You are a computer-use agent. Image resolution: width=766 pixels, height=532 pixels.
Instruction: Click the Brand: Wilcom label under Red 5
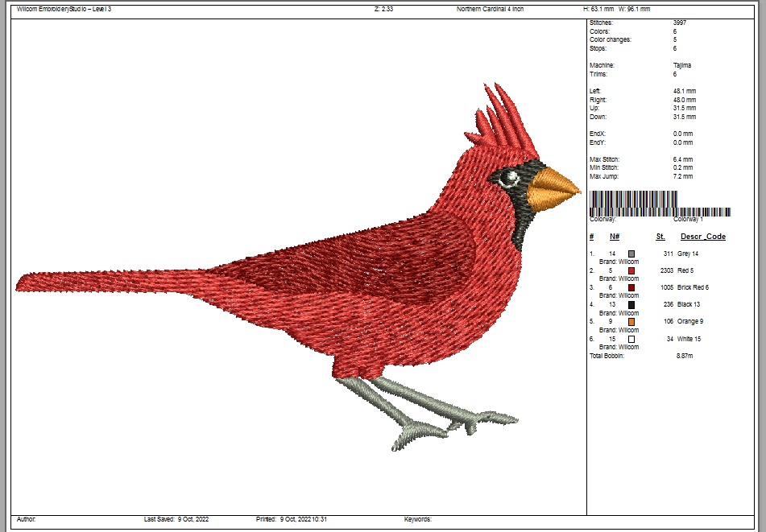619,278
